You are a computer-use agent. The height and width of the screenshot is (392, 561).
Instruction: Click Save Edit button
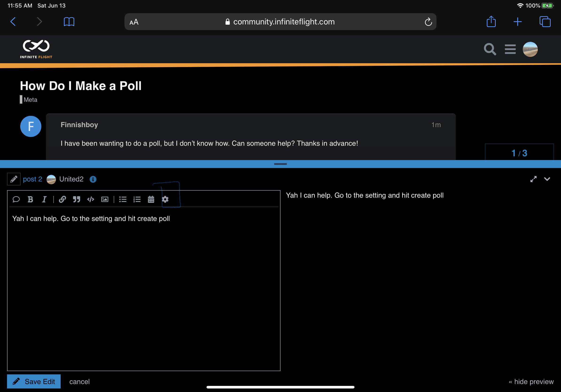[34, 381]
